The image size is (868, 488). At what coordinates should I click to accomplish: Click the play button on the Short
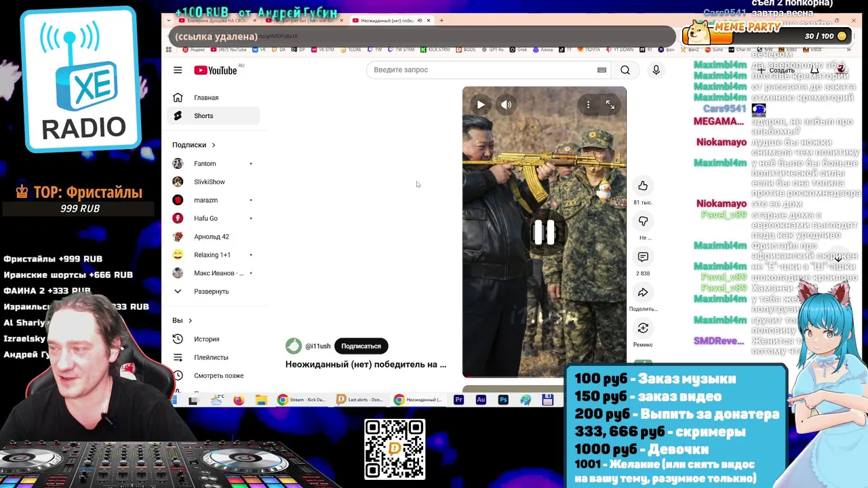(x=480, y=104)
